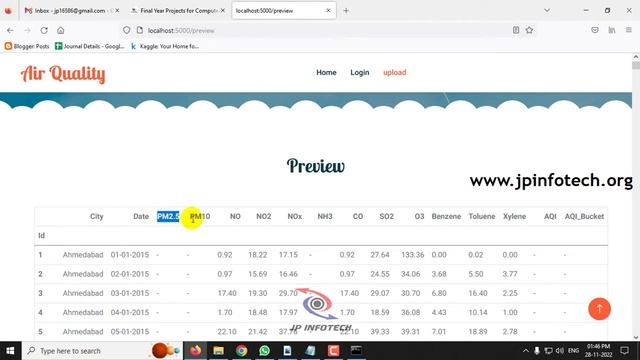Click the list all tabs chevron
The width and height of the screenshot is (640, 360).
tap(547, 11)
